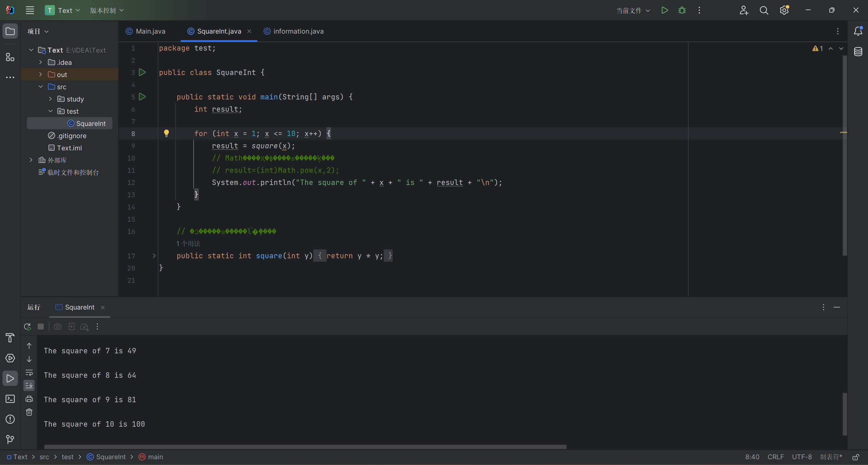Click the Debug bug icon in top toolbar
The image size is (868, 465).
pyautogui.click(x=682, y=11)
